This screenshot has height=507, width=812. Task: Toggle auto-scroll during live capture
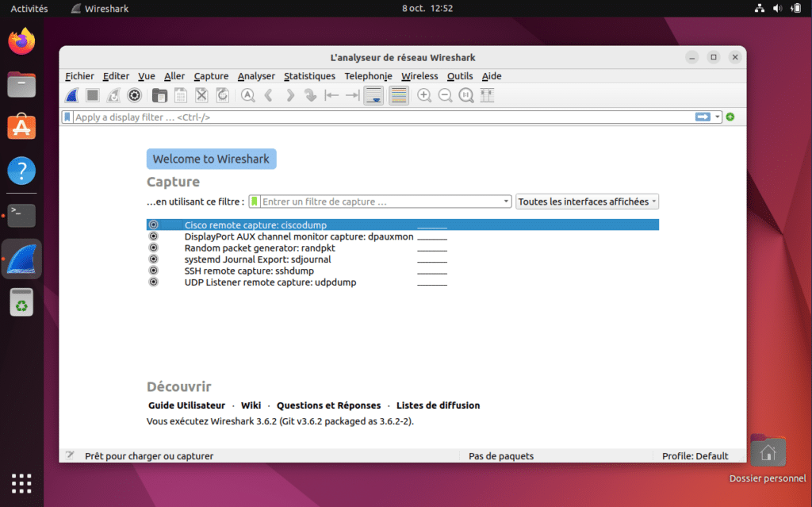click(x=373, y=95)
